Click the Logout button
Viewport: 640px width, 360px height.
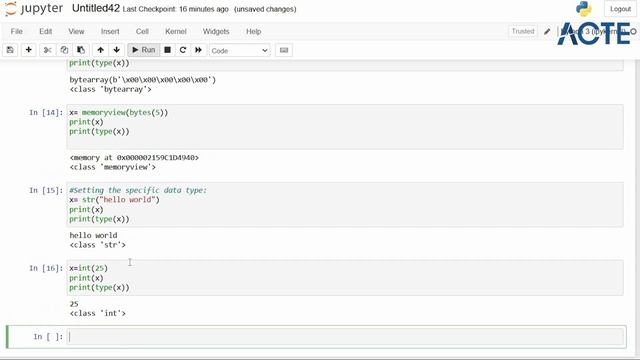620,9
